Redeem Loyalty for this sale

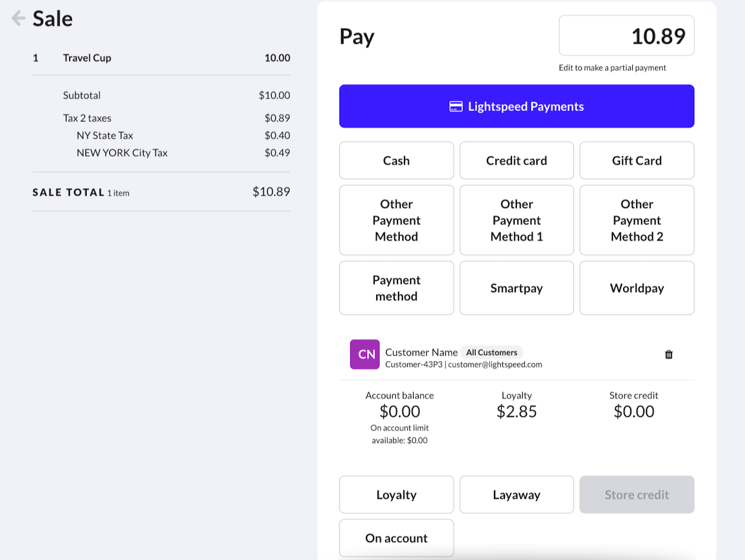tap(396, 495)
